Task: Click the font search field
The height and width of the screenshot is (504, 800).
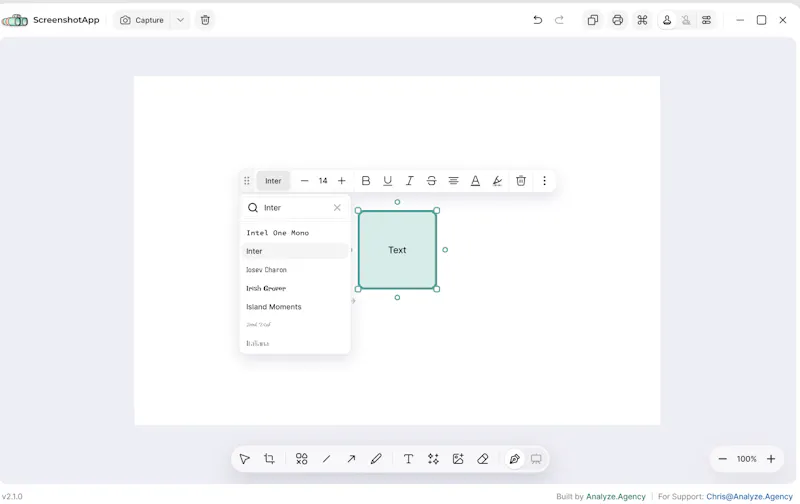Action: pos(296,208)
